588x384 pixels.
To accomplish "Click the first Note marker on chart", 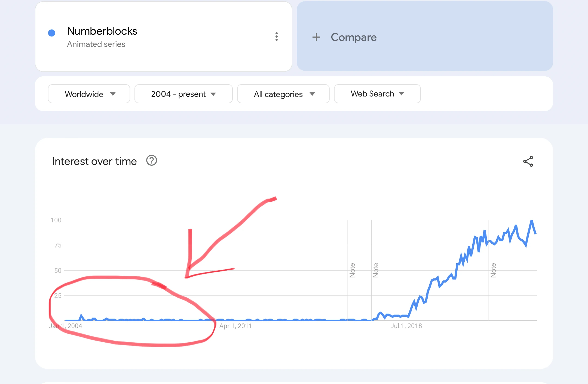I will pos(352,270).
